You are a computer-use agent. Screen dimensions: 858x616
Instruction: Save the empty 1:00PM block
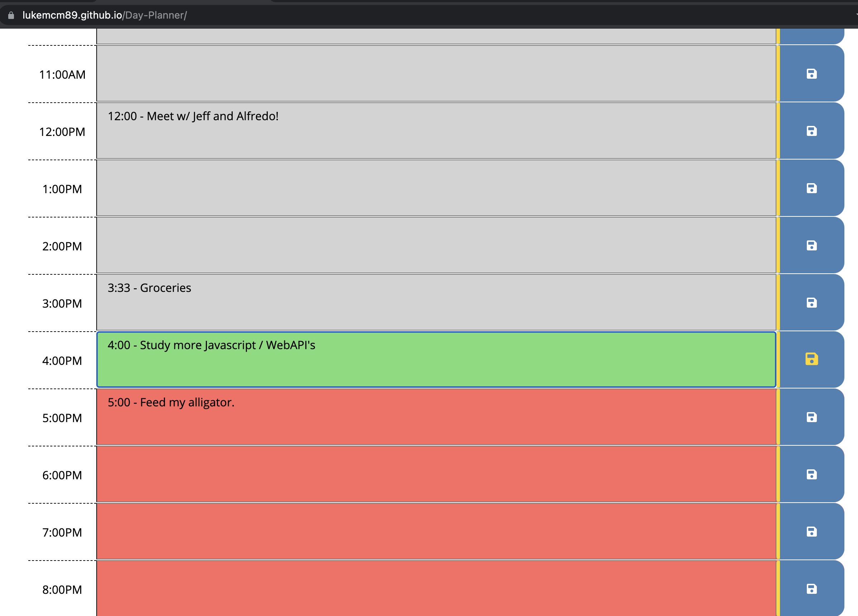pos(812,188)
